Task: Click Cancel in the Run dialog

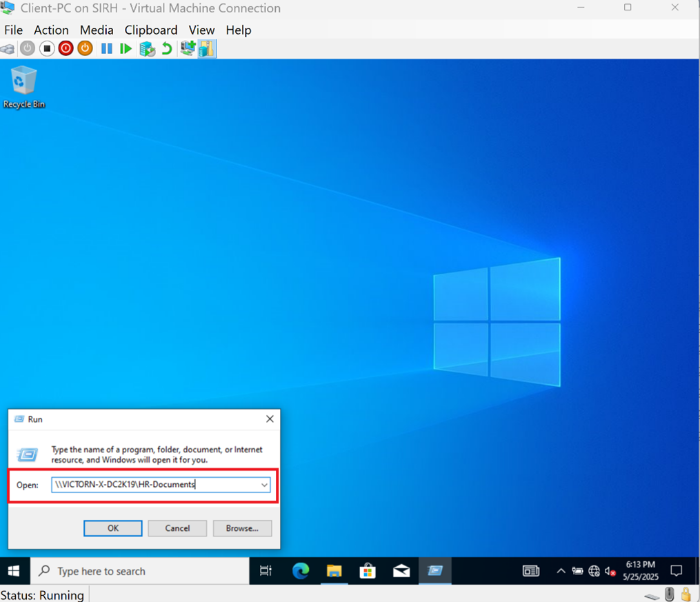Action: coord(177,528)
